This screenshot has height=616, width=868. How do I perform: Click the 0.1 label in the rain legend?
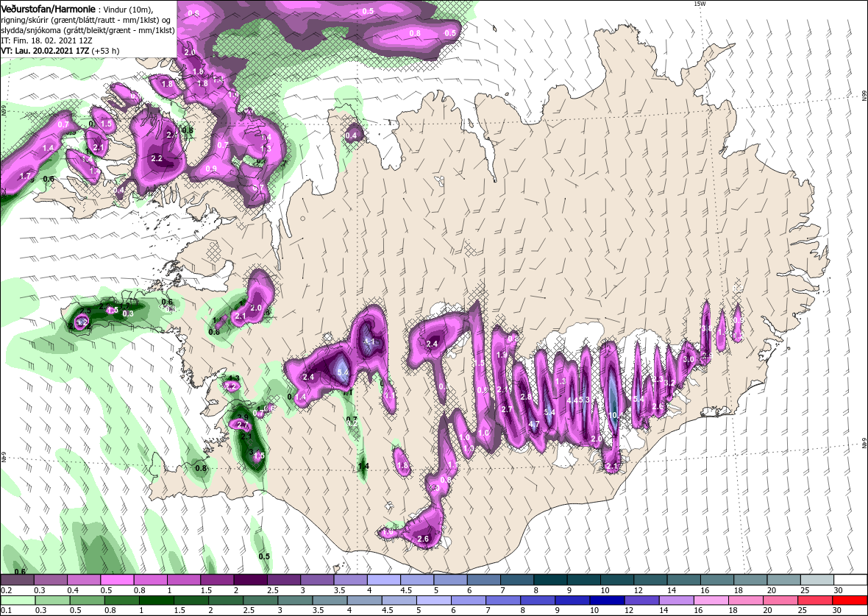(x=6, y=611)
